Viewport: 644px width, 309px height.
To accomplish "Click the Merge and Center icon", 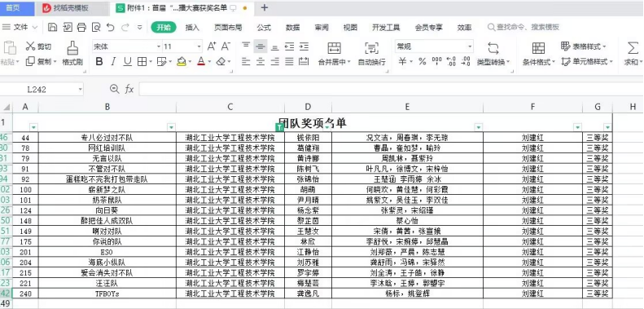I will click(x=335, y=48).
